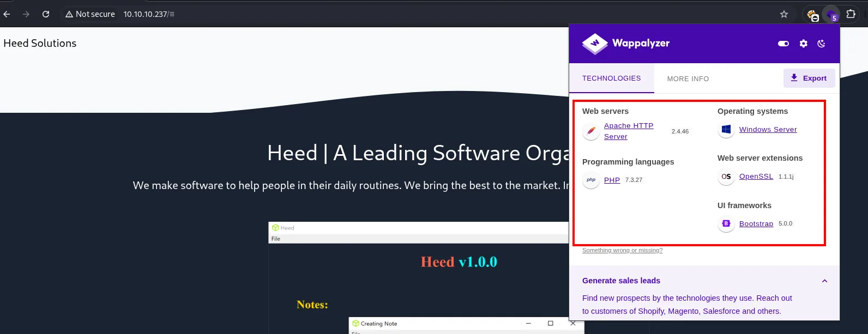This screenshot has width=868, height=334.
Task: Click Something wrong or missing link
Action: click(622, 250)
